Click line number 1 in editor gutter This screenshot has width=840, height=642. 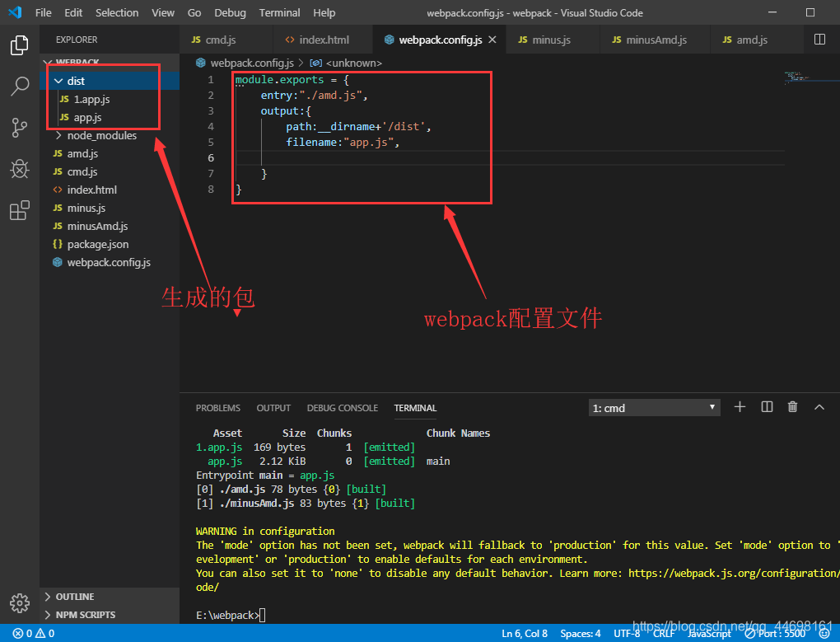click(211, 80)
